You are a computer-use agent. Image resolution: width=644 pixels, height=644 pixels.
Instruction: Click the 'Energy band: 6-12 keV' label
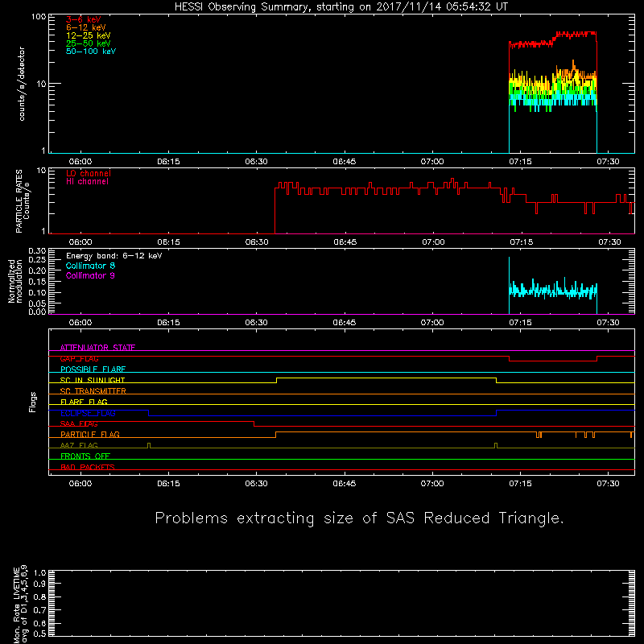point(114,256)
